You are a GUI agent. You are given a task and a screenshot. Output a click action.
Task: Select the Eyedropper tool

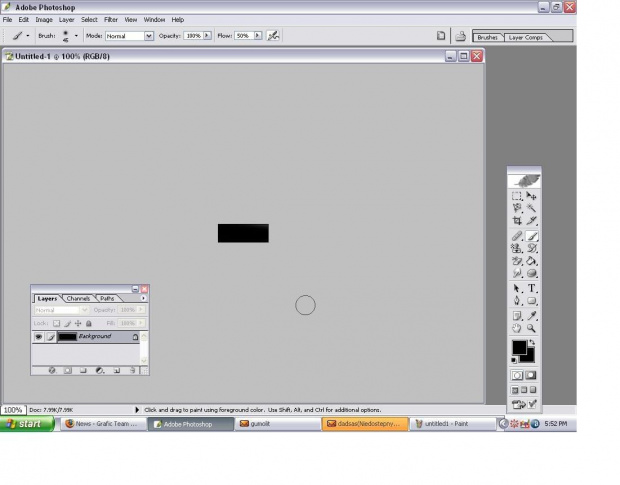coord(531,316)
